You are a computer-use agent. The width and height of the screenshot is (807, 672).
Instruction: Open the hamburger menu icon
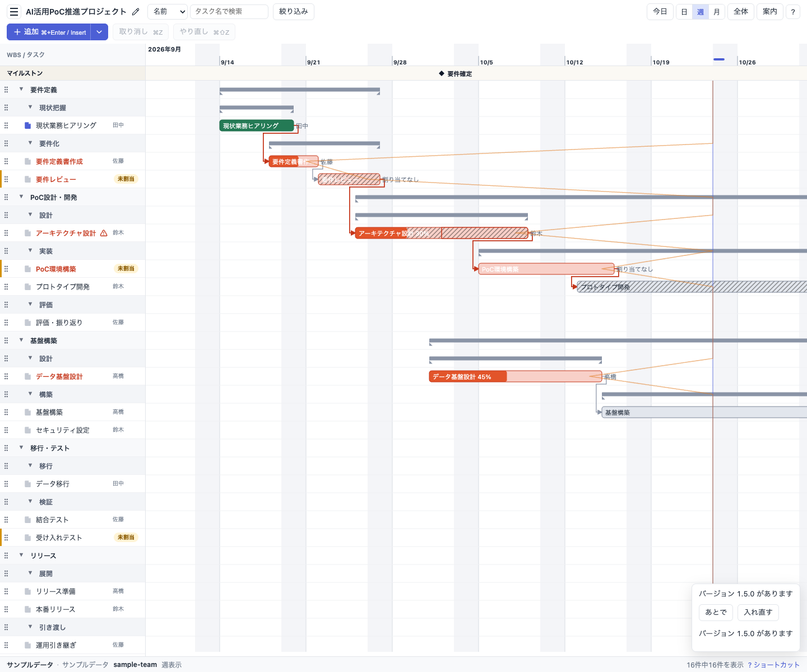click(x=14, y=12)
